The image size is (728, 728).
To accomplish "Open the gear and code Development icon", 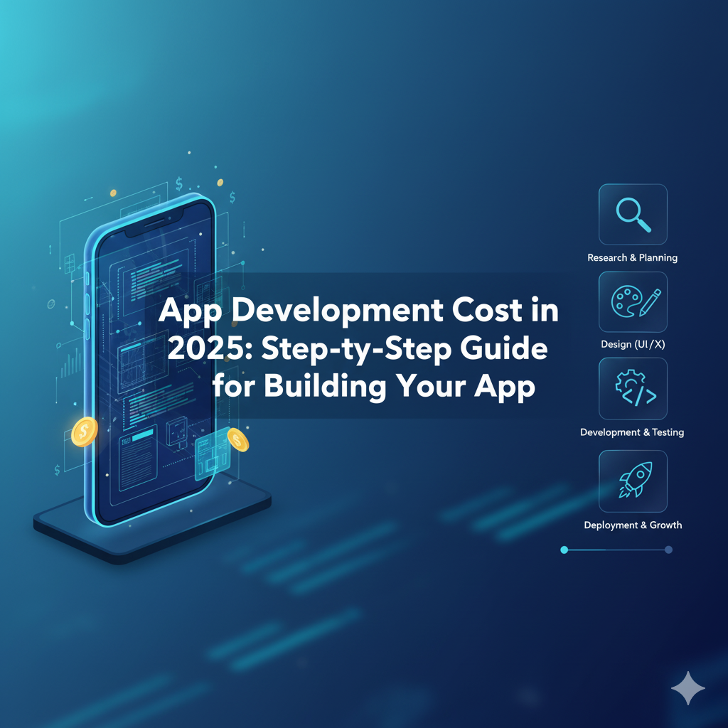I will click(x=633, y=389).
